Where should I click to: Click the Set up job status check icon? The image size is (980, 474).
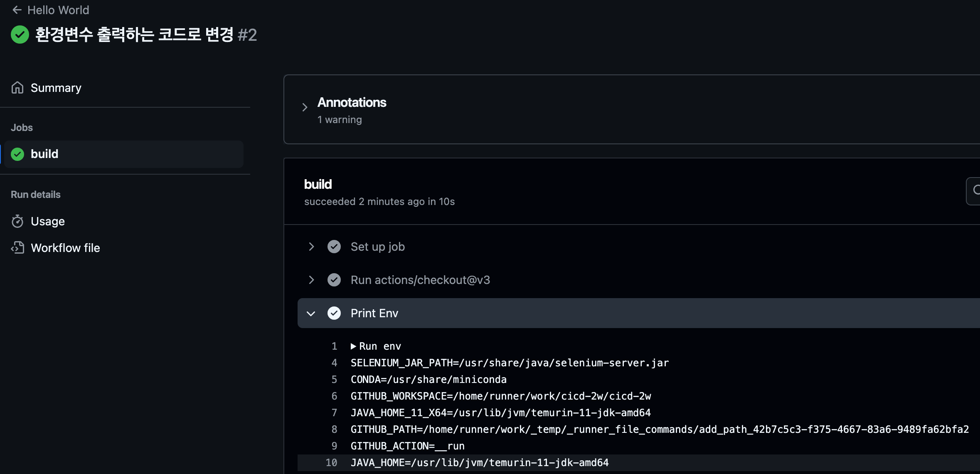point(334,247)
